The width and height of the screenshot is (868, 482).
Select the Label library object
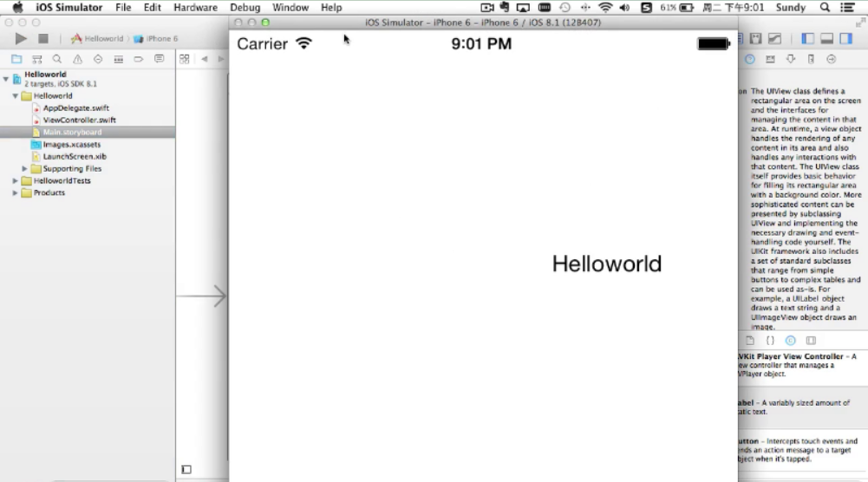tap(803, 407)
